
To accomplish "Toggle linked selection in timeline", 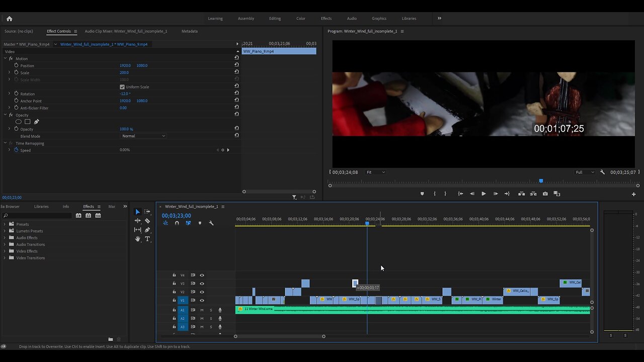I will click(188, 223).
